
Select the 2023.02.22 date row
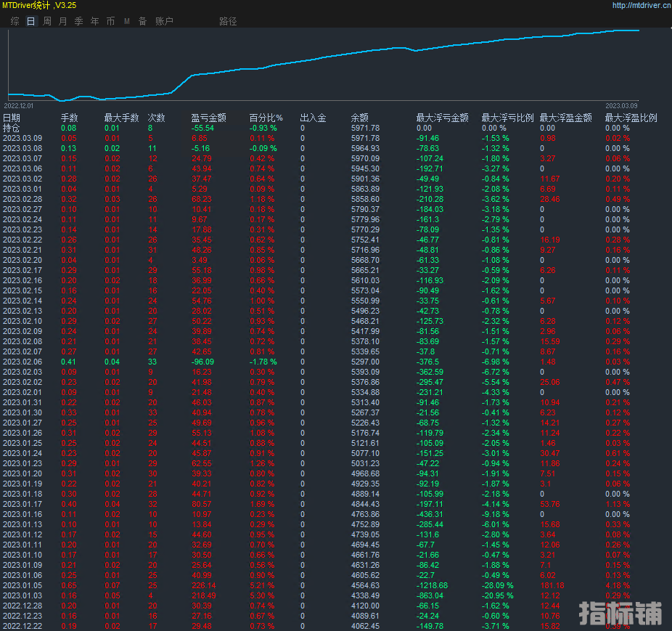pos(22,240)
